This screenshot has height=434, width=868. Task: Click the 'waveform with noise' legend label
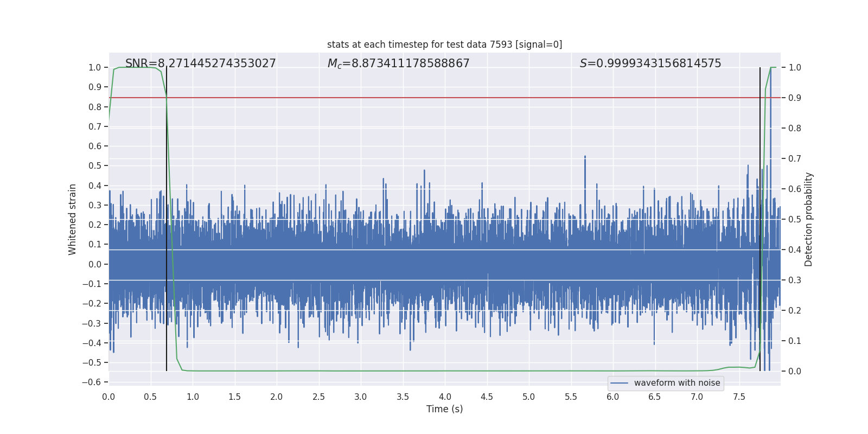677,383
